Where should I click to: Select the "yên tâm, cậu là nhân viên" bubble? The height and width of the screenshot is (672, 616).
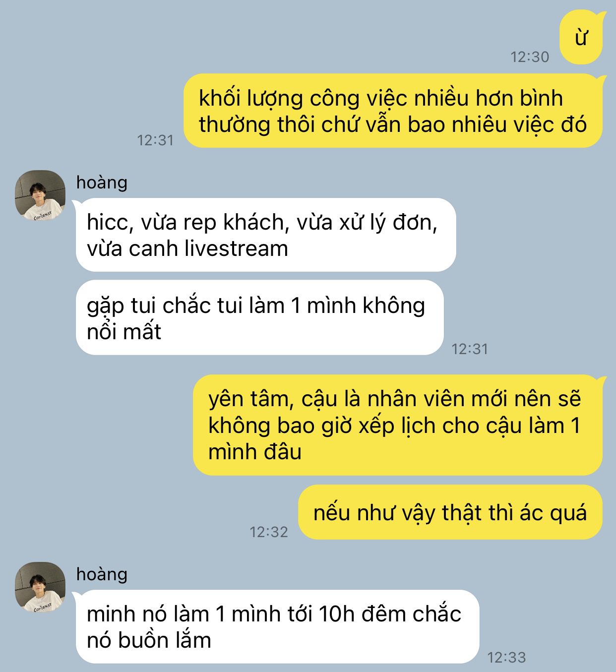[x=398, y=425]
